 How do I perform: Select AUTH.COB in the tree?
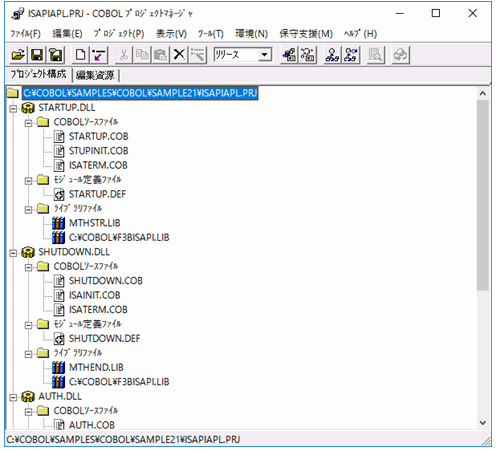click(92, 425)
